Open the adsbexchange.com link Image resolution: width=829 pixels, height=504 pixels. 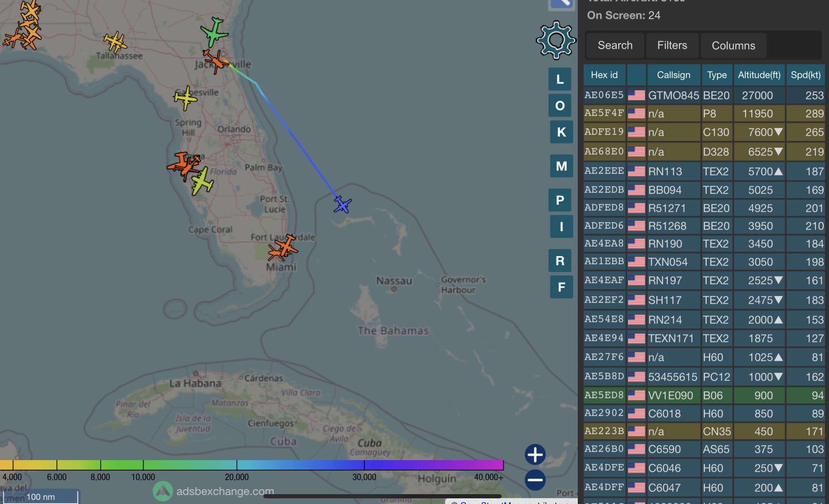[225, 491]
